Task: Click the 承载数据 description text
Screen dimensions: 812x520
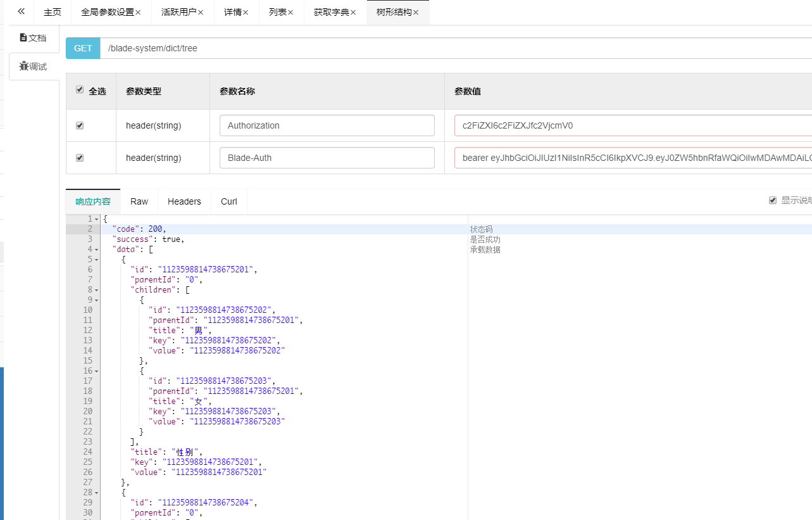Action: click(485, 250)
